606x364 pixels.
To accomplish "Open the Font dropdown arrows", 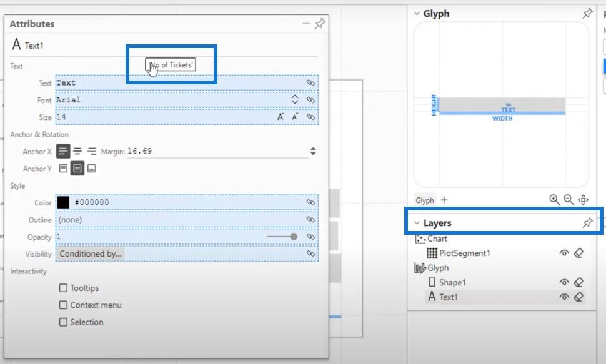I will pyautogui.click(x=295, y=100).
